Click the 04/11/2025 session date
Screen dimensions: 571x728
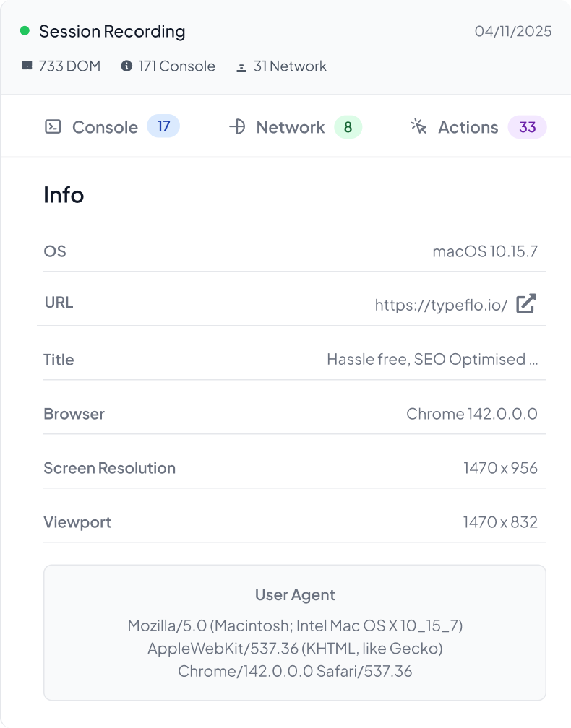click(512, 32)
